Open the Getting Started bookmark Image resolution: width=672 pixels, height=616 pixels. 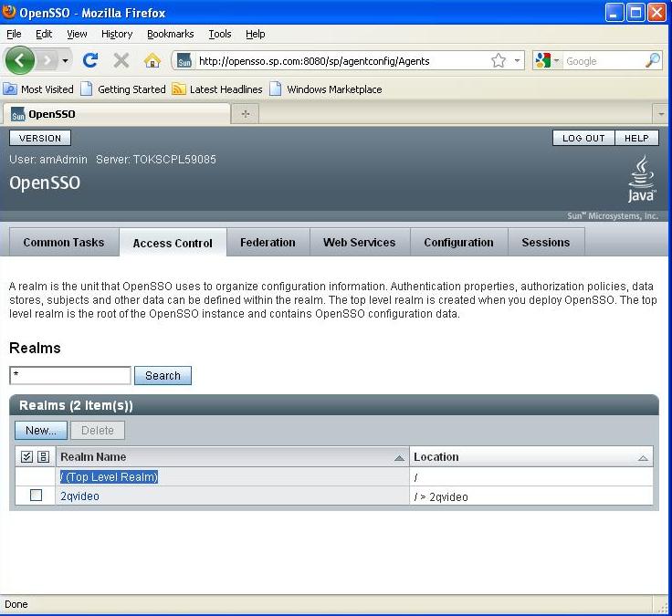[x=123, y=89]
